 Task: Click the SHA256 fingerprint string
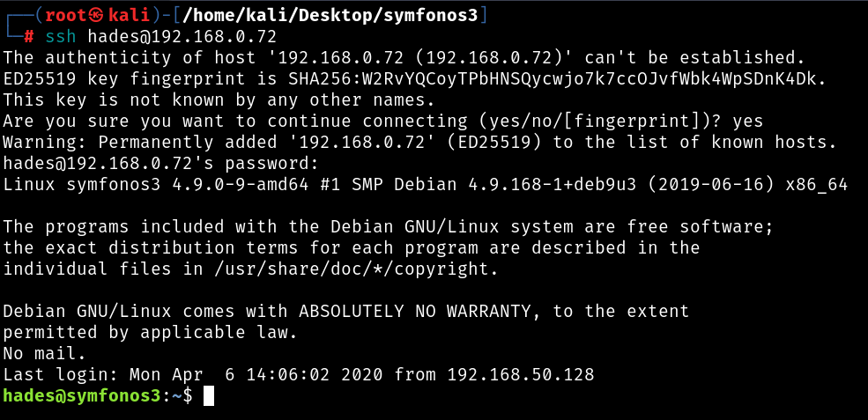coord(556,78)
